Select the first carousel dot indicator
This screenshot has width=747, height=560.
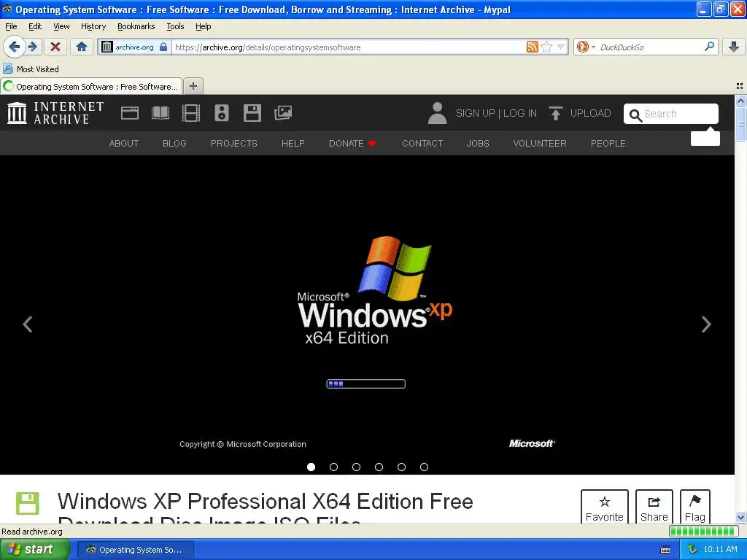(311, 467)
